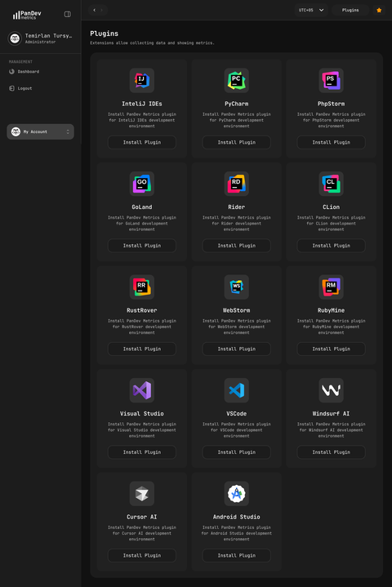Click the IntelliJ IDEs plugin icon
Image resolution: width=392 pixels, height=587 pixels.
142,81
